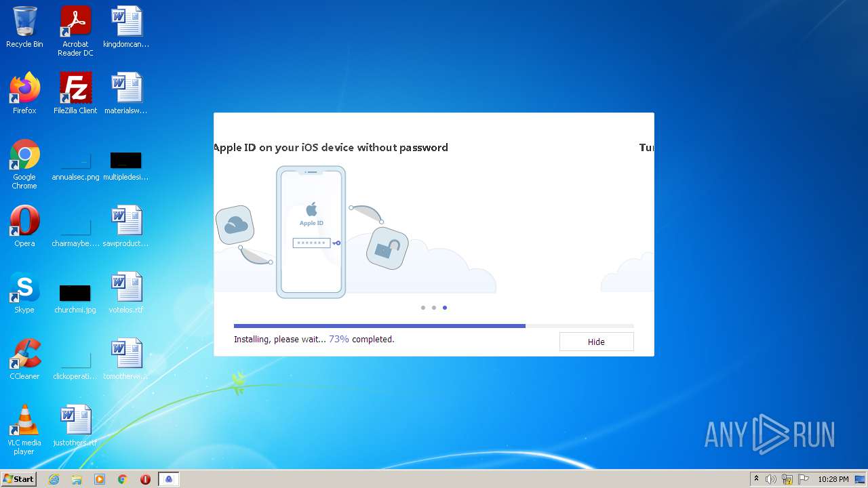Launch Google Chrome desktop shortcut
This screenshot has width=868, height=488.
24,164
